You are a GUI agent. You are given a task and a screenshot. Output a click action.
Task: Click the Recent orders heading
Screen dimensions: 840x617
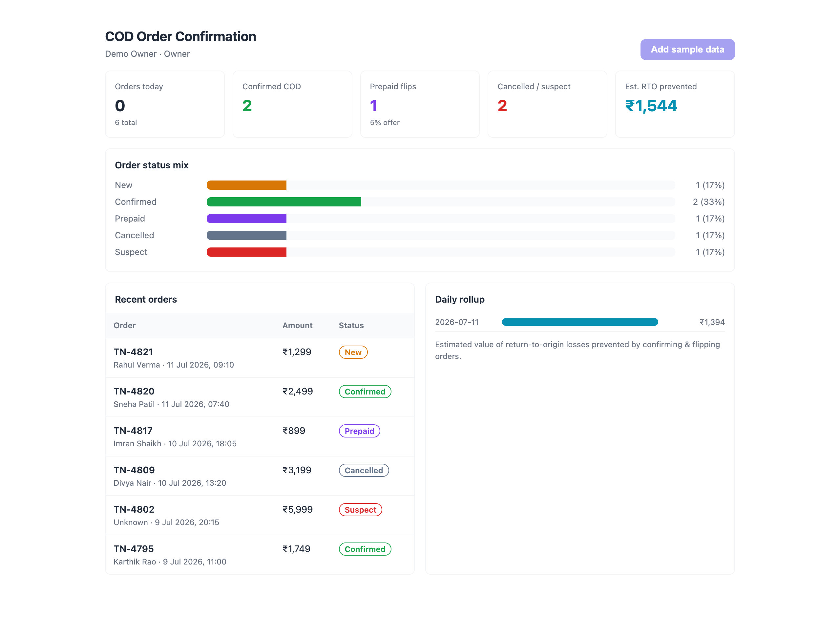tap(146, 300)
